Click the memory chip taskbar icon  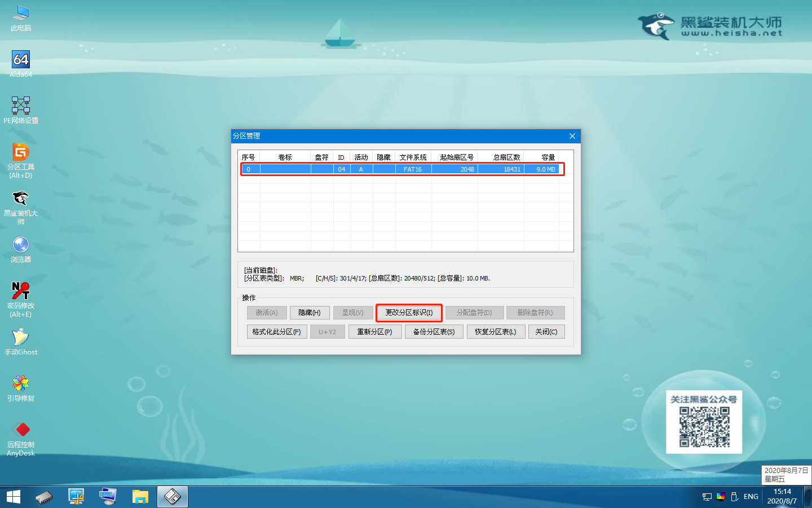tap(44, 497)
